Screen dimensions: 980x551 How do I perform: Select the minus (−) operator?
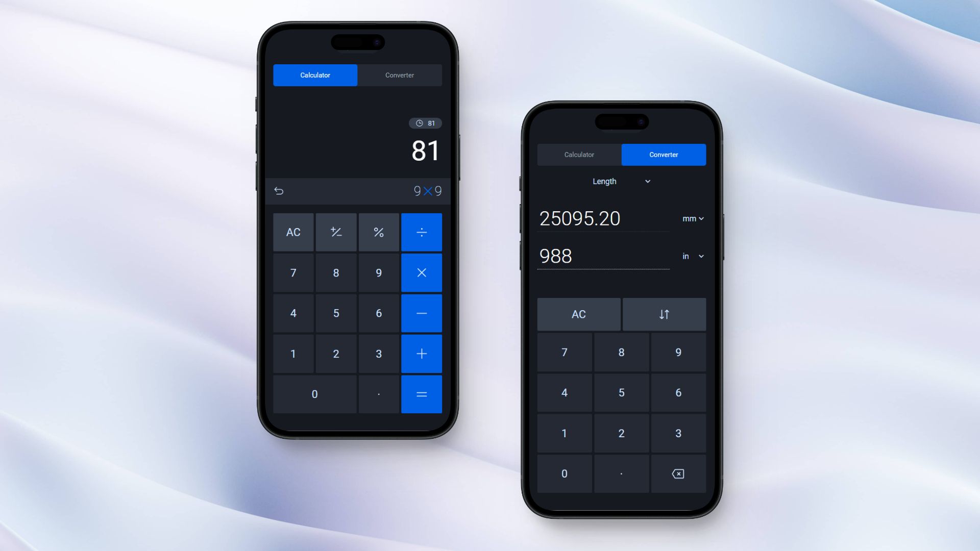[x=421, y=313]
